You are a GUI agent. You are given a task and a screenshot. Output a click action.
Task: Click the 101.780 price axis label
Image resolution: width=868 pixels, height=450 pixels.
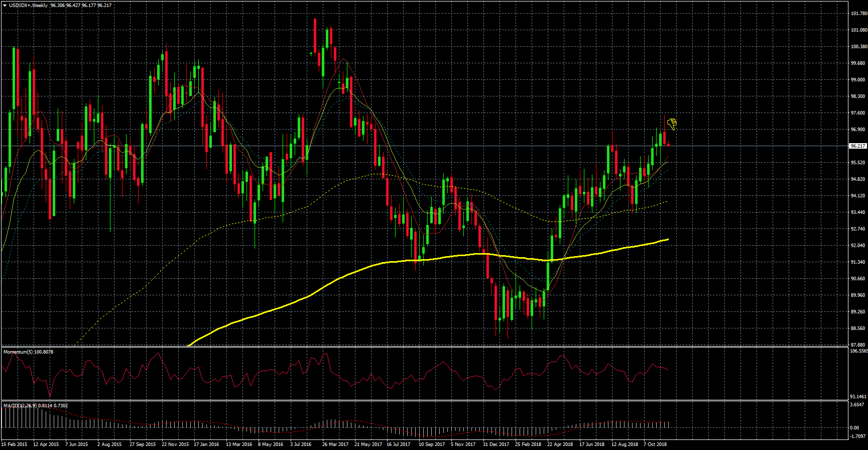[x=858, y=14]
